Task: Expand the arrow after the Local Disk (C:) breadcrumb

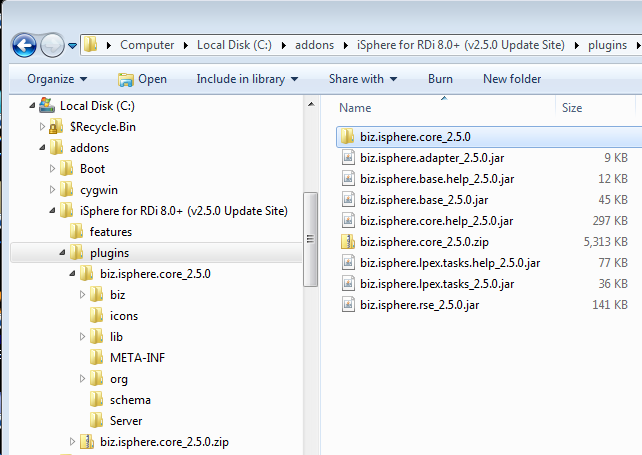Action: click(283, 45)
